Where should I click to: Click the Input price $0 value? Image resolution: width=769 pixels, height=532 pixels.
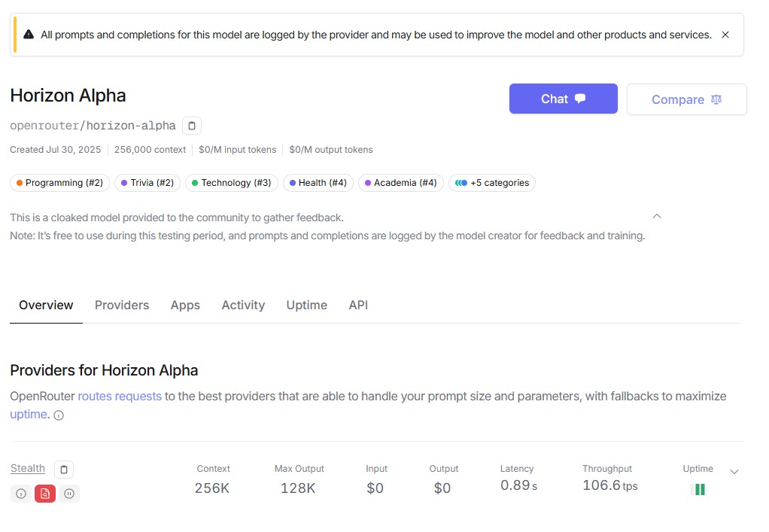tap(375, 488)
